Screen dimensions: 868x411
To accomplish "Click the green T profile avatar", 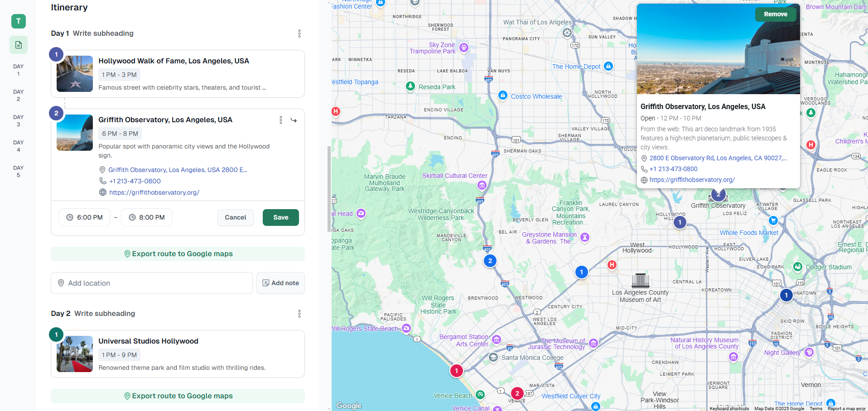I will pyautogui.click(x=19, y=21).
